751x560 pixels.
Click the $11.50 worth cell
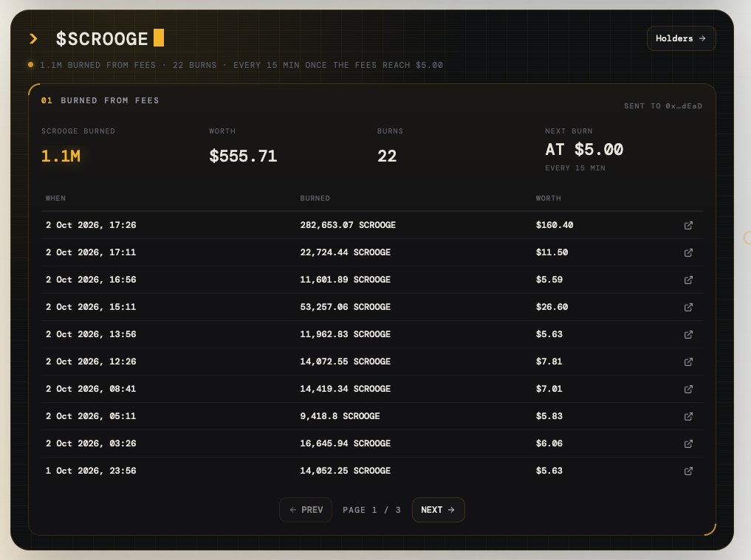pos(552,252)
